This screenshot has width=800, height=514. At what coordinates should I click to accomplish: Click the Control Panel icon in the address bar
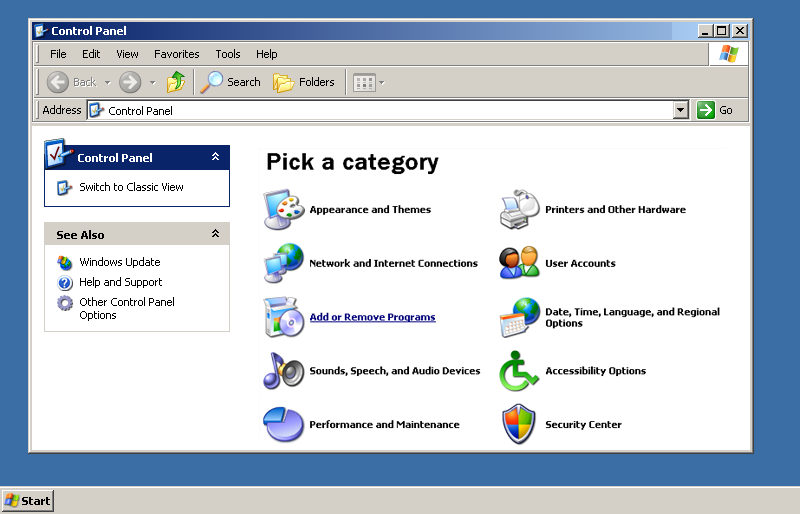point(96,110)
